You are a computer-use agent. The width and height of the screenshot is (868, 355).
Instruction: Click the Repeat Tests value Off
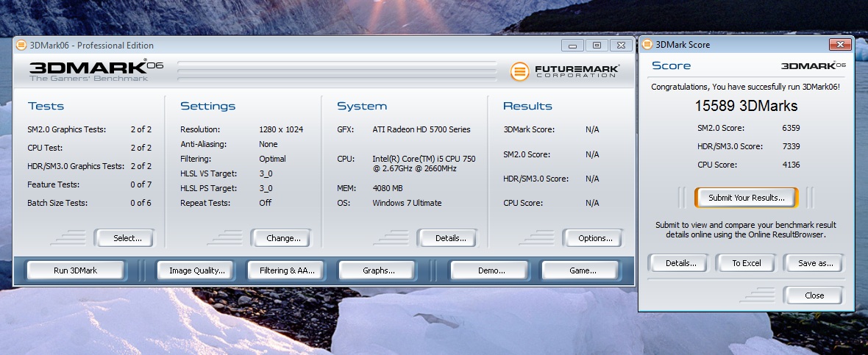point(265,203)
